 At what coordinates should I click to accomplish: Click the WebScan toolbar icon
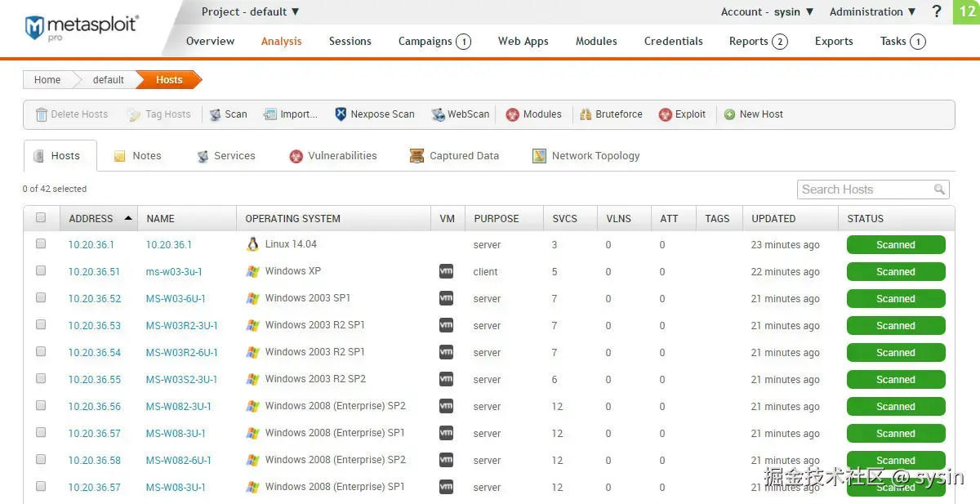tap(438, 114)
